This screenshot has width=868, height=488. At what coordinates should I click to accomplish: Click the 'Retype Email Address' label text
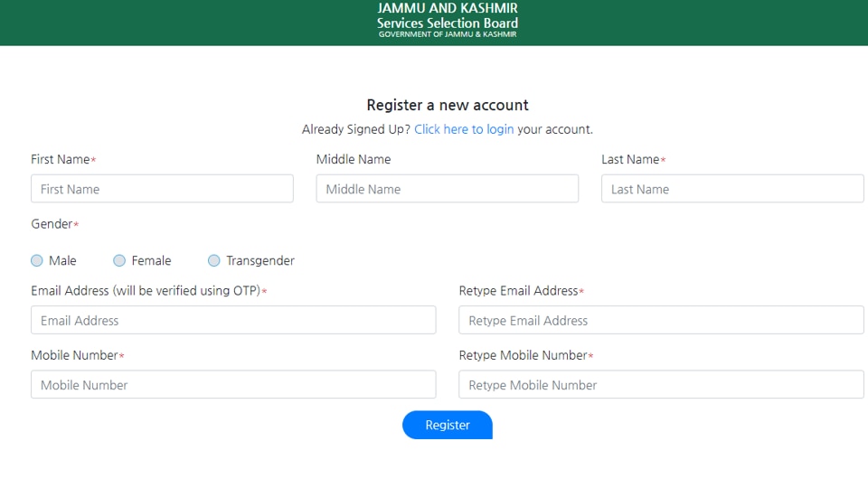[x=518, y=291]
